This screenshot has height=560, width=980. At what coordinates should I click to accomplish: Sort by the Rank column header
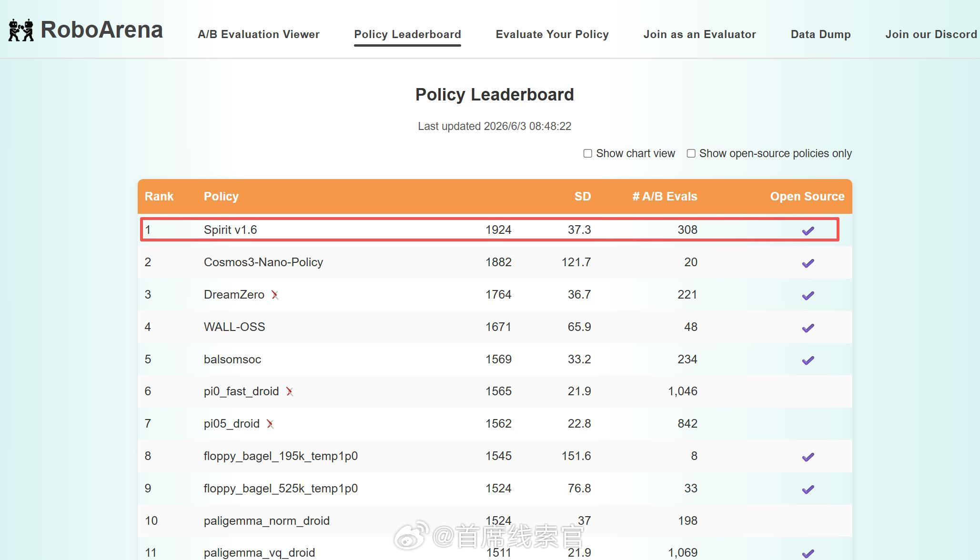[159, 196]
